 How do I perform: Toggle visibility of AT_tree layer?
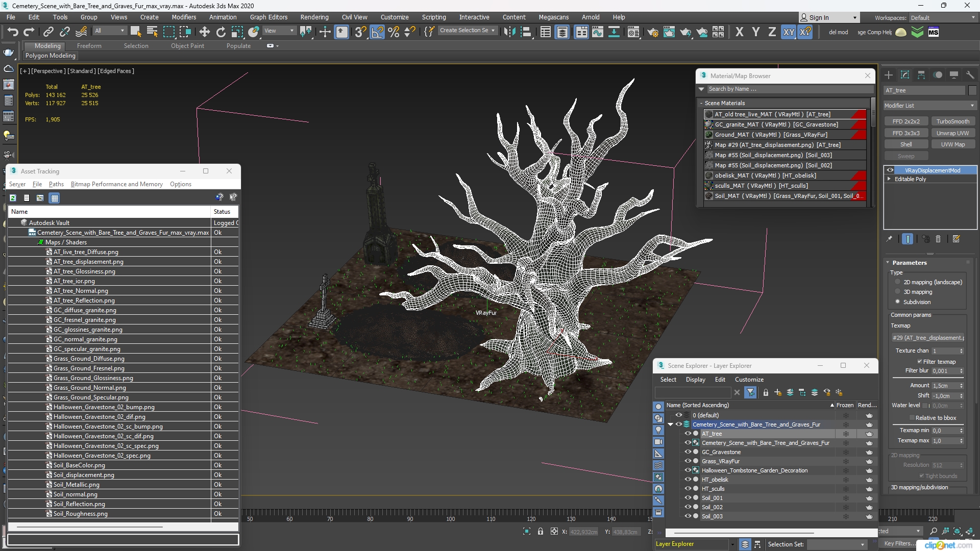tap(688, 433)
